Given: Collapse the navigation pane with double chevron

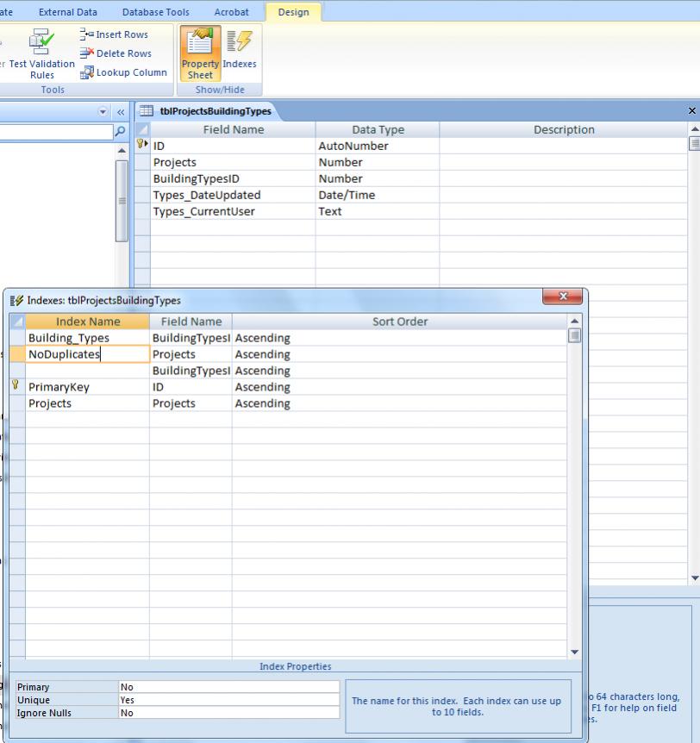Looking at the screenshot, I should point(121,112).
